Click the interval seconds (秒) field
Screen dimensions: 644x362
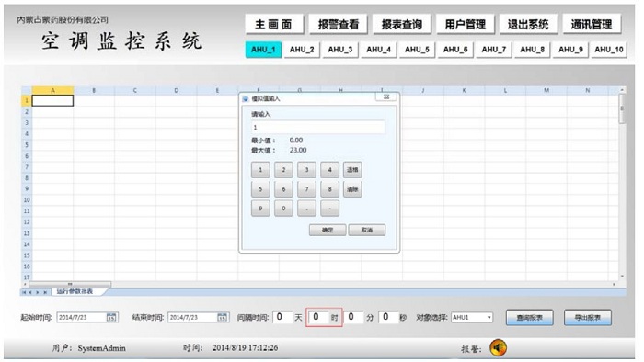(388, 317)
